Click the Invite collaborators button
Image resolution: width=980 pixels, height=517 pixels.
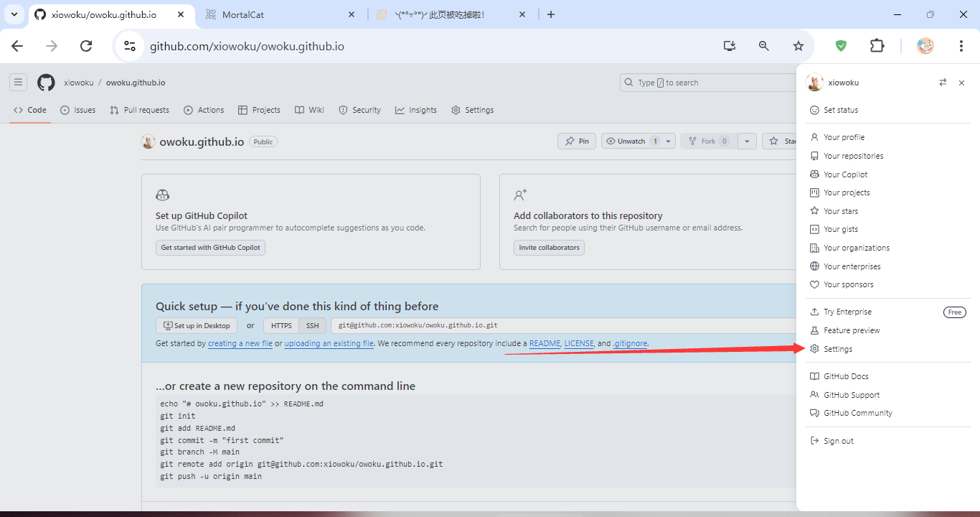(x=549, y=248)
